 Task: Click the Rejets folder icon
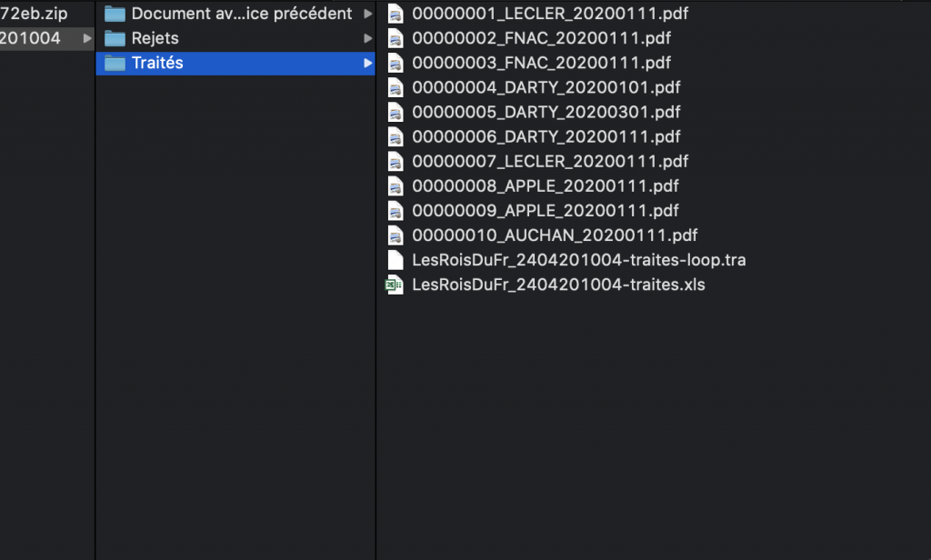pyautogui.click(x=115, y=38)
